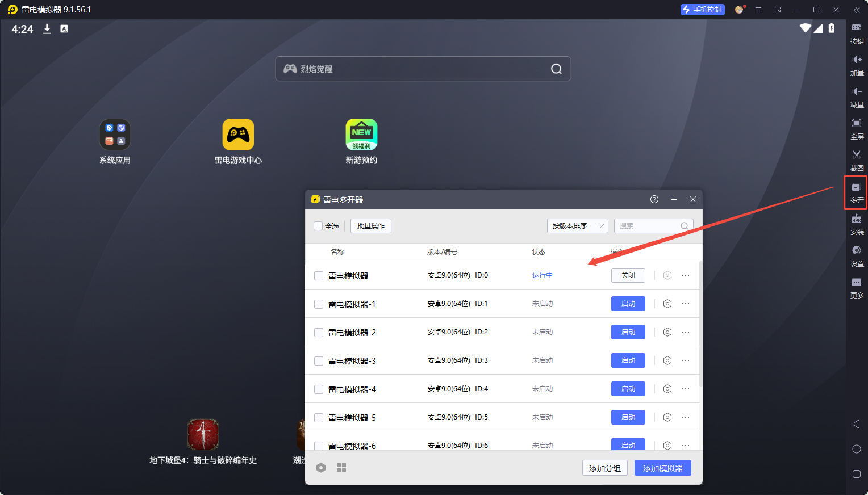868x495 pixels.
Task: Click 关闭 to stop the running 雷电模拟器
Action: [x=628, y=275]
